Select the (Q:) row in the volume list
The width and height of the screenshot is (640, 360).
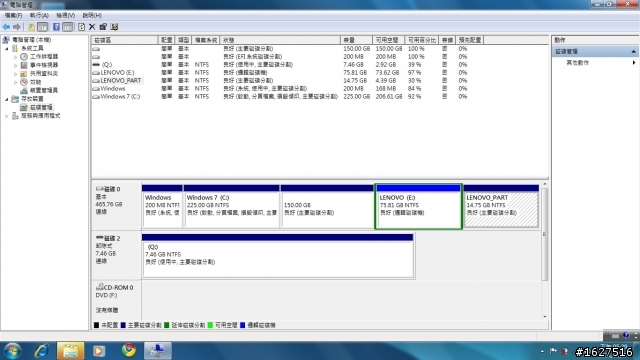pyautogui.click(x=280, y=64)
